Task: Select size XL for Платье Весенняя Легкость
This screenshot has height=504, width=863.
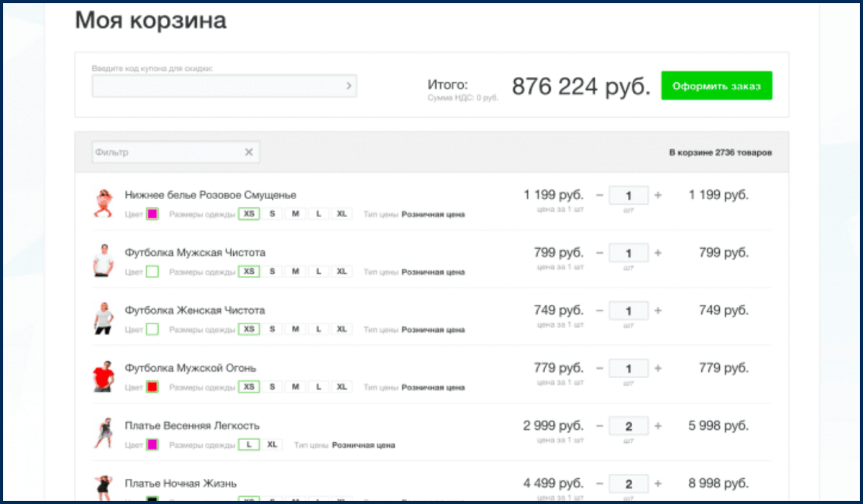Action: (x=272, y=444)
